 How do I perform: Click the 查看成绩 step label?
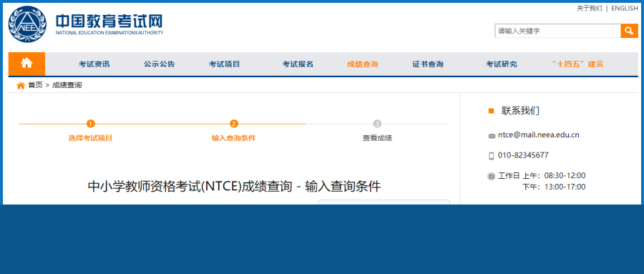(x=377, y=138)
